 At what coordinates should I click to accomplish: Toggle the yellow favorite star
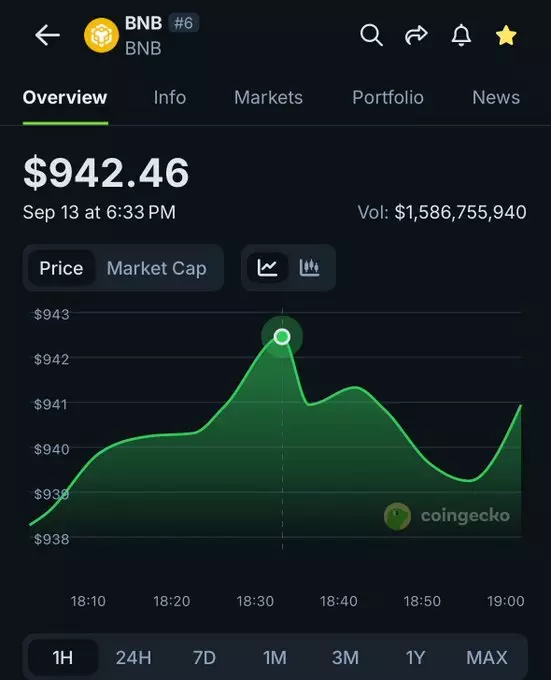tap(506, 35)
